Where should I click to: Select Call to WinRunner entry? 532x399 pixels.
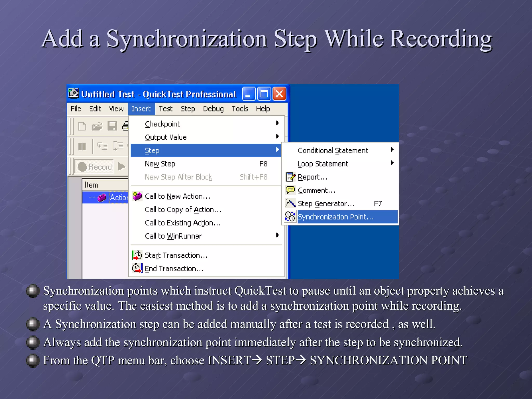click(x=206, y=236)
